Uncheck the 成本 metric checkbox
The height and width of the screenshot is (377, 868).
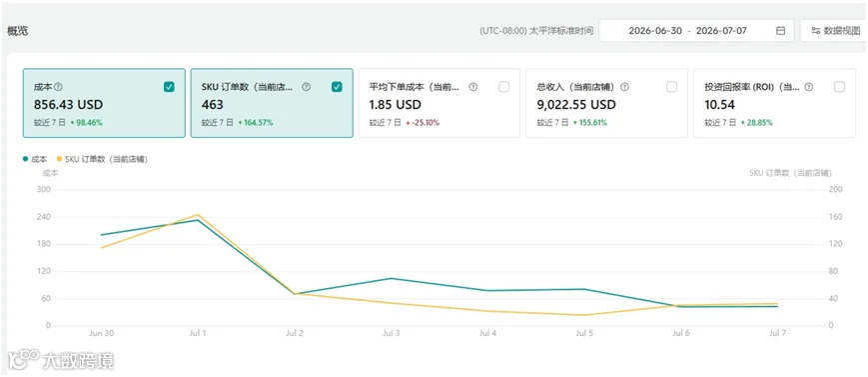[x=170, y=87]
